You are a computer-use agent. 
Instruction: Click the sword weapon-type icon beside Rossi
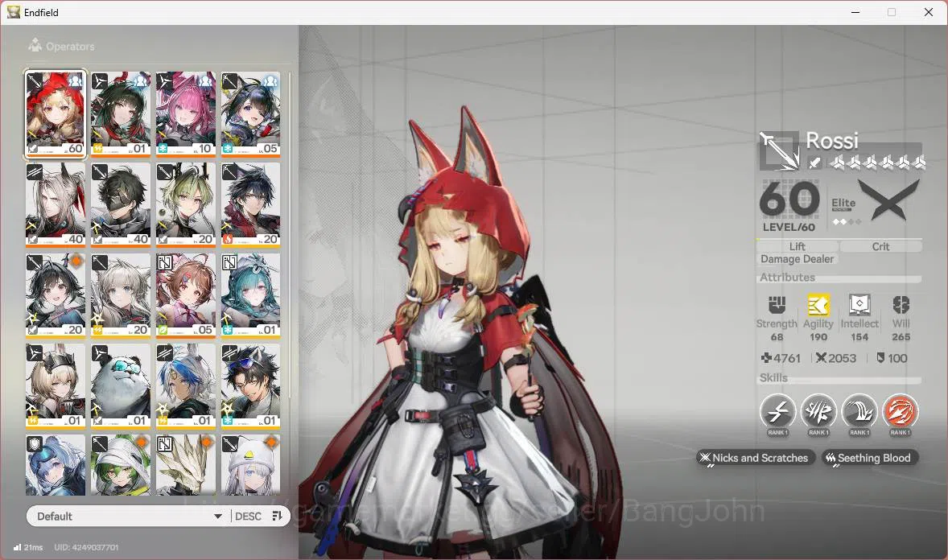pos(779,150)
